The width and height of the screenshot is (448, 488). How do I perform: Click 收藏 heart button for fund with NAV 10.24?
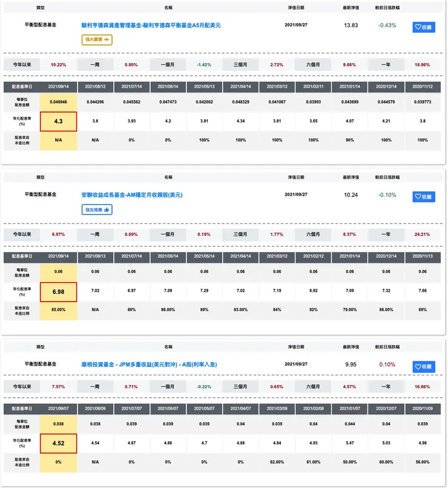(424, 197)
